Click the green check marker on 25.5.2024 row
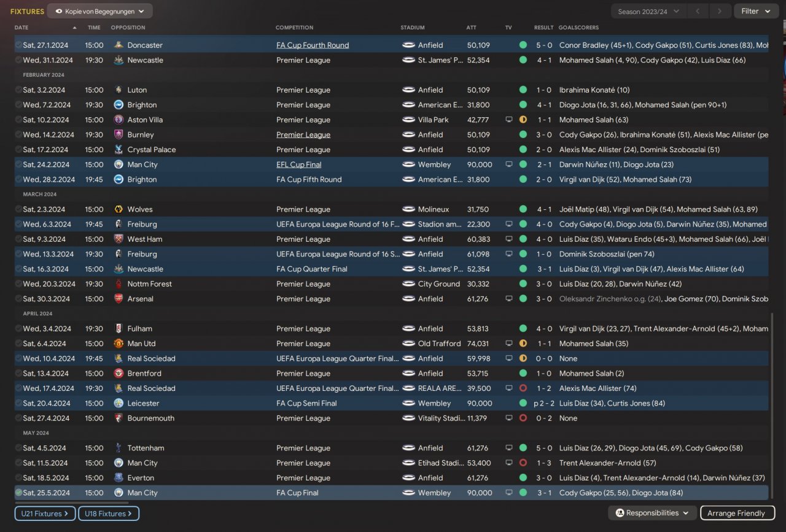Screen dimensions: 786x532 click(18, 493)
